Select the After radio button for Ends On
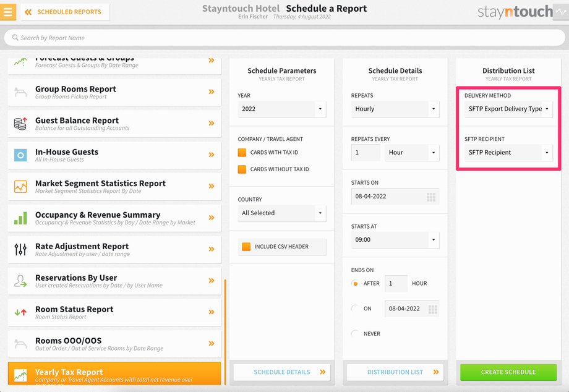 355,284
